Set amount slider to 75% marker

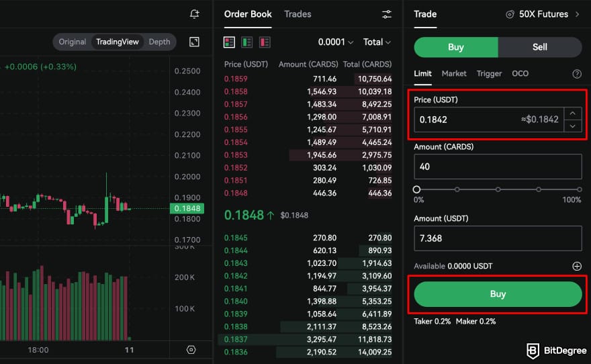tap(539, 189)
